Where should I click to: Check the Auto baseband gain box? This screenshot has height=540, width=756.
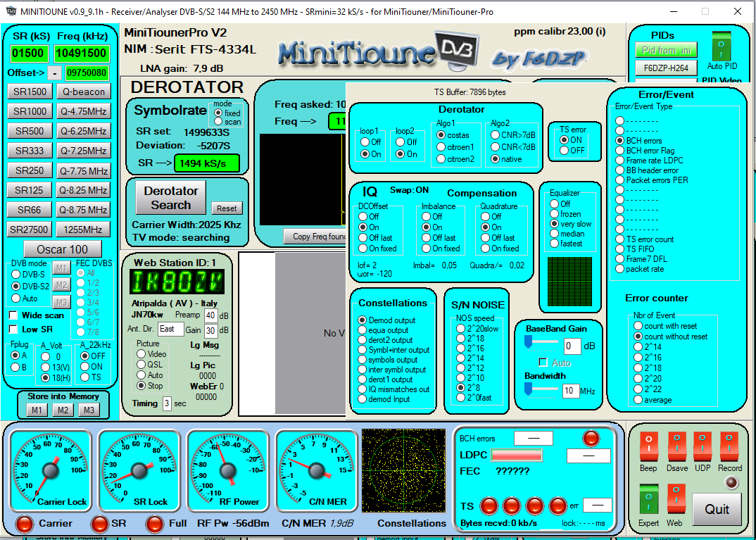pyautogui.click(x=543, y=363)
